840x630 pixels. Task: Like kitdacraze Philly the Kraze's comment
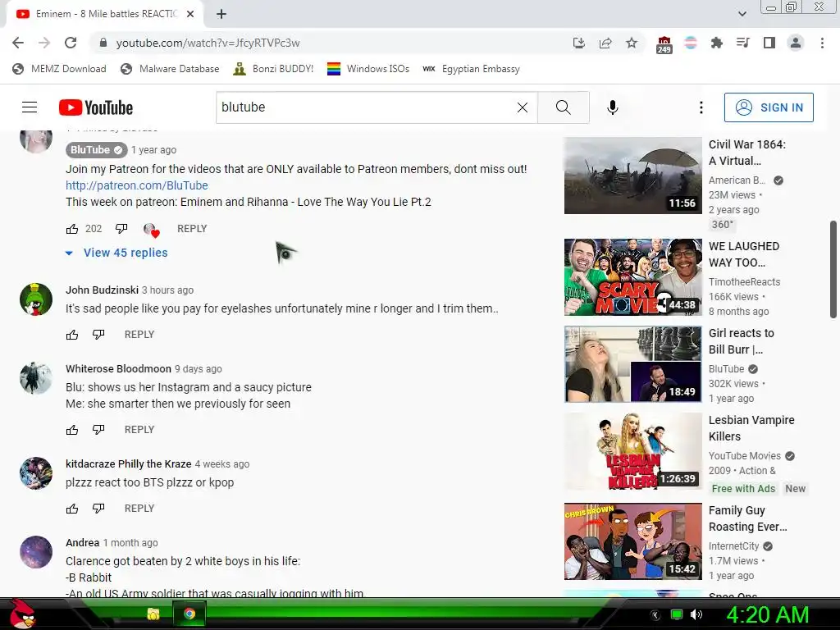coord(72,509)
